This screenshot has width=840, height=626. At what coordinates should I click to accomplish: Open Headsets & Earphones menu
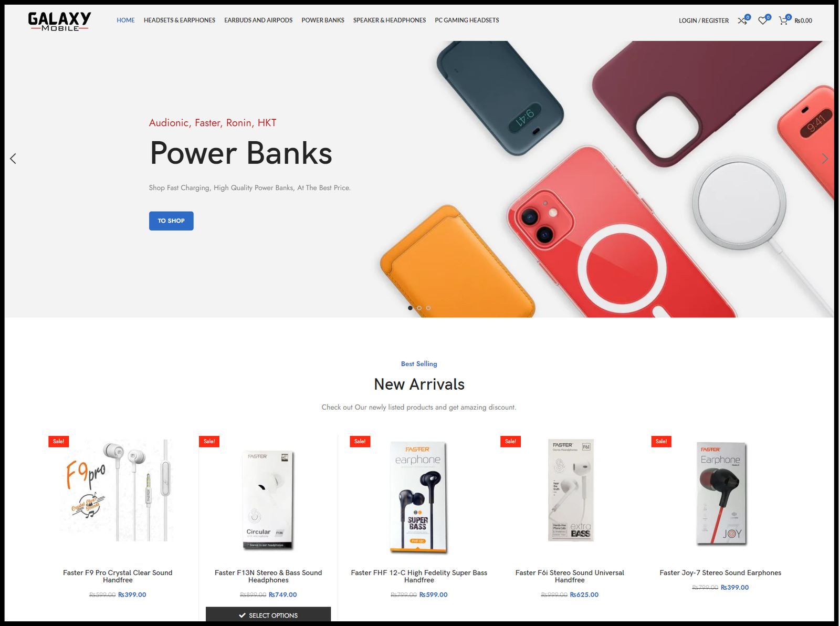pyautogui.click(x=180, y=20)
